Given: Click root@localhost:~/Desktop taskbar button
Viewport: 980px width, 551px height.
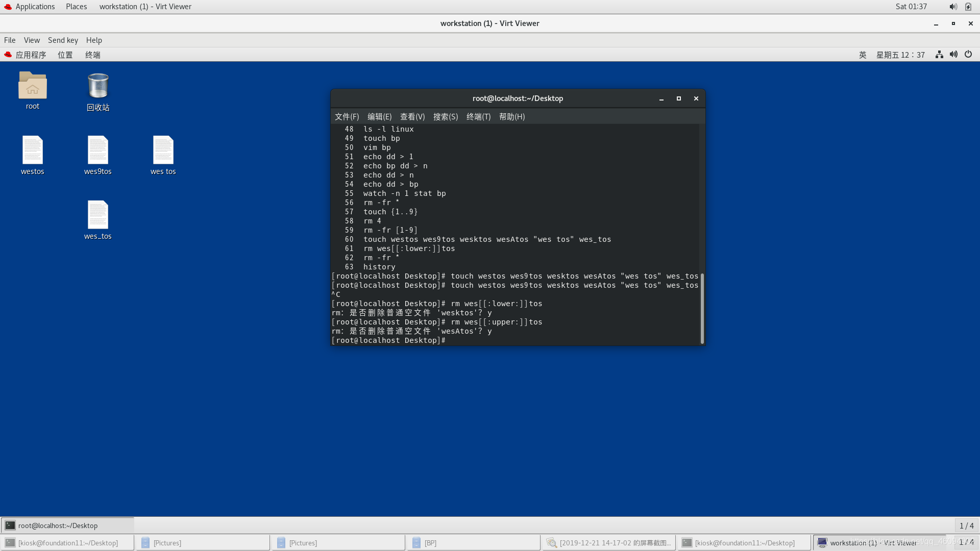Looking at the screenshot, I should coord(58,525).
